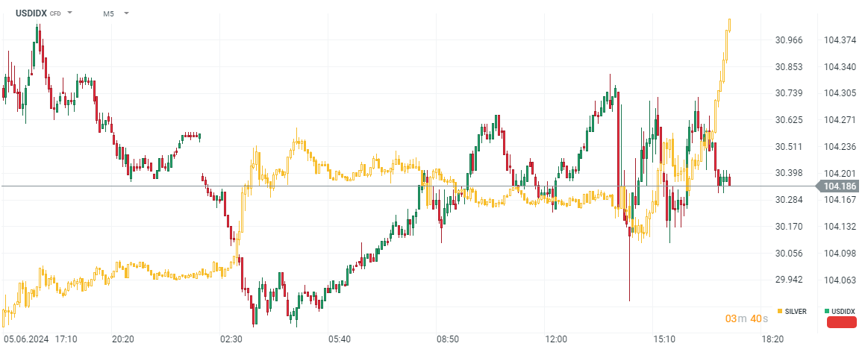868x352 pixels.
Task: Toggle the USDIDX series legend label
Action: [x=843, y=311]
